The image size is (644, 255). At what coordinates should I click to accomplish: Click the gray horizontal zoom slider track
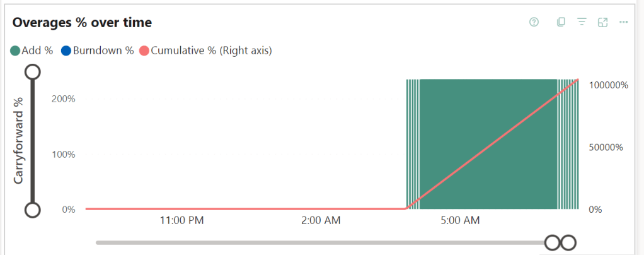(x=315, y=242)
